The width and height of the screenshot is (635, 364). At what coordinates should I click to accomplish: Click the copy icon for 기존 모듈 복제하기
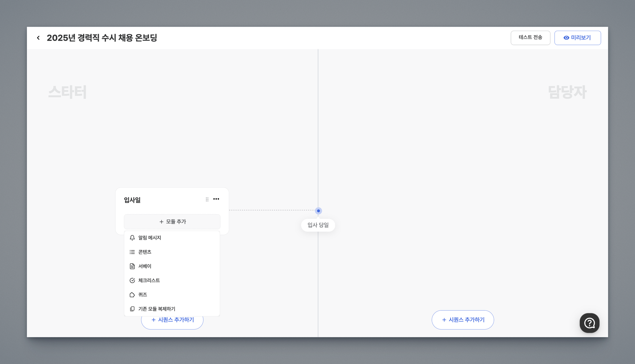pos(132,309)
